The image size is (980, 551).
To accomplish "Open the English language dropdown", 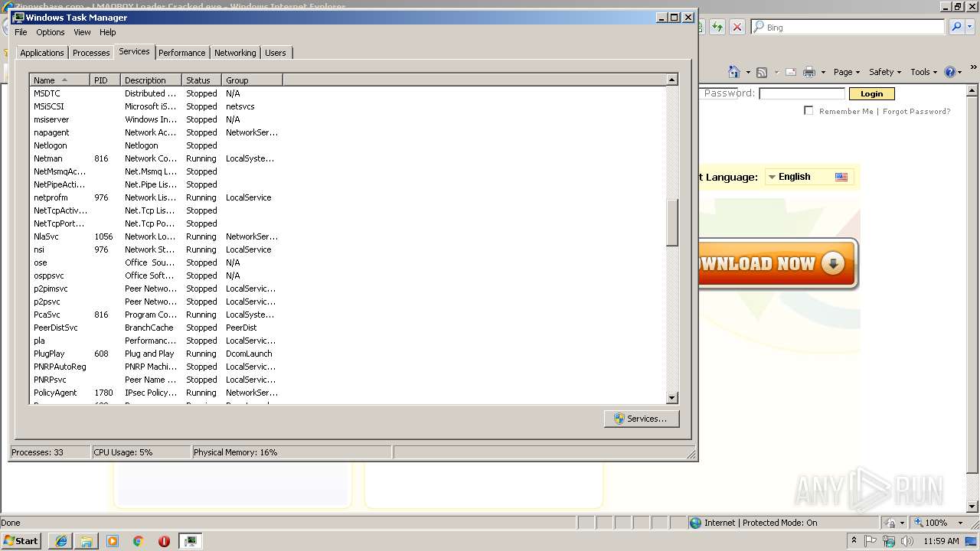I will pos(809,177).
